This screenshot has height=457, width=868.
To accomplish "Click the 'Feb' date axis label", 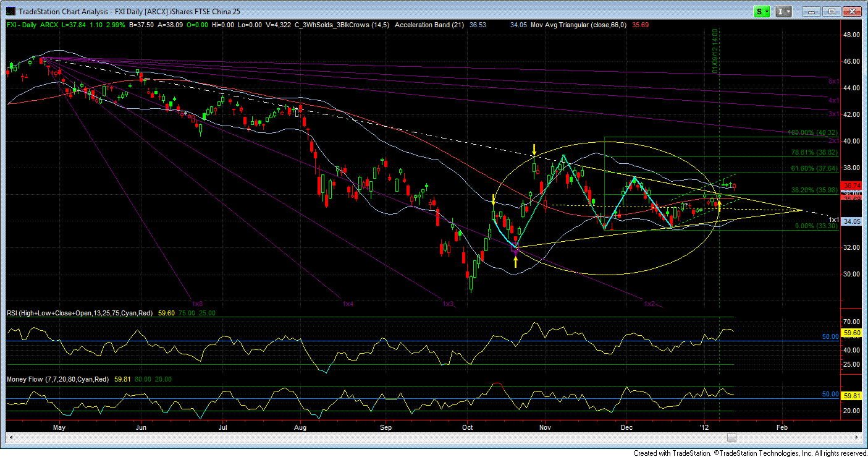I will point(782,427).
